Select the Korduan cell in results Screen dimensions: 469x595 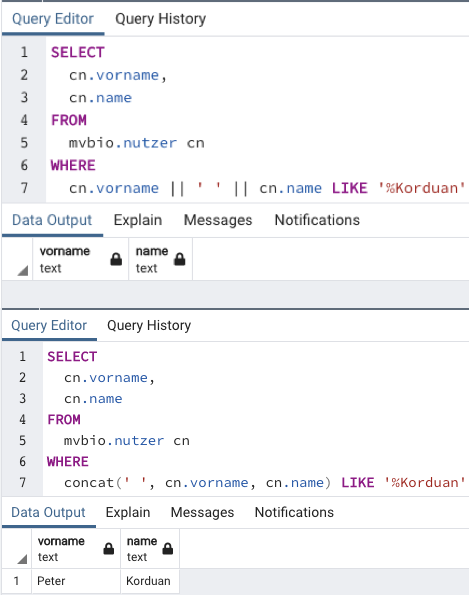coord(150,581)
